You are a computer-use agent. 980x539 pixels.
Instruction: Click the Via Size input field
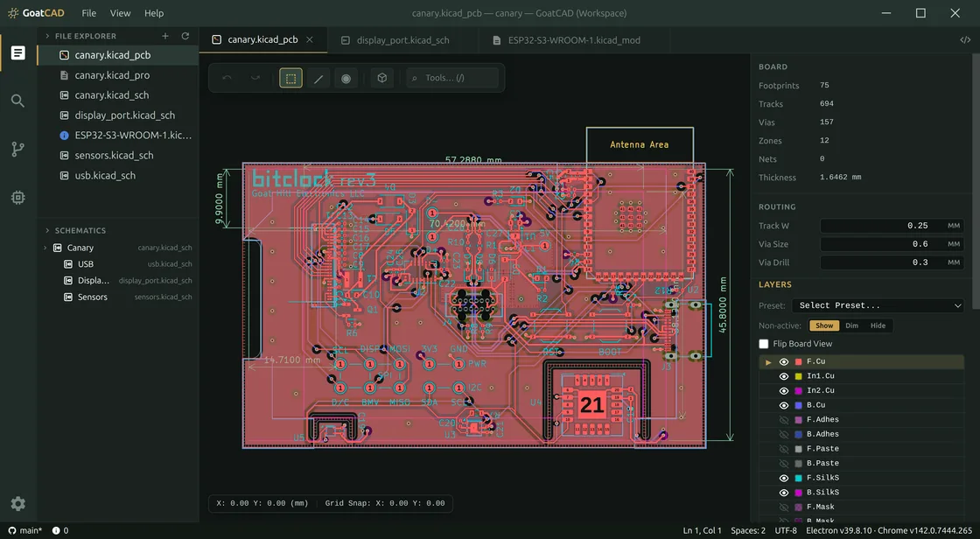[892, 244]
